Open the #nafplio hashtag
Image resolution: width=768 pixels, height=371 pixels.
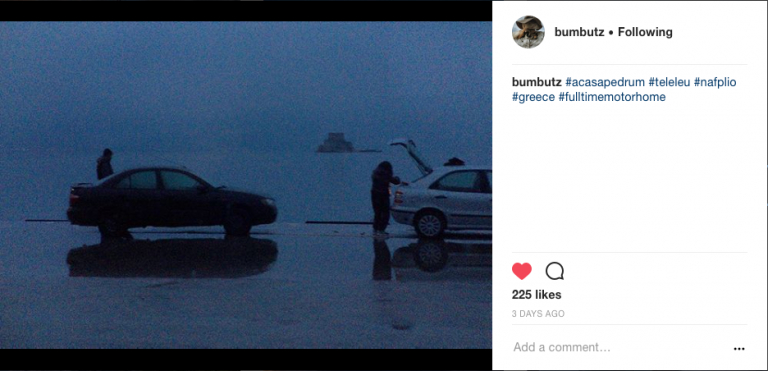715,82
